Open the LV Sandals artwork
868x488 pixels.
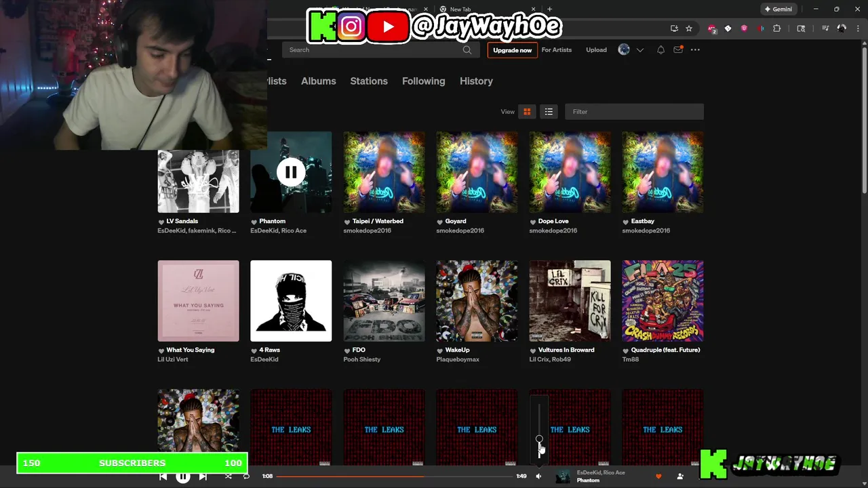point(198,172)
